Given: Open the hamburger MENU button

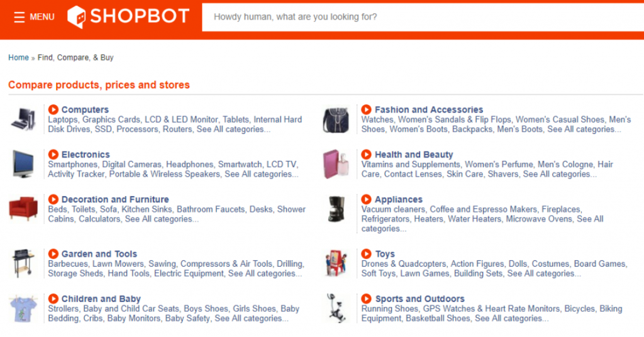Looking at the screenshot, I should click(x=34, y=17).
